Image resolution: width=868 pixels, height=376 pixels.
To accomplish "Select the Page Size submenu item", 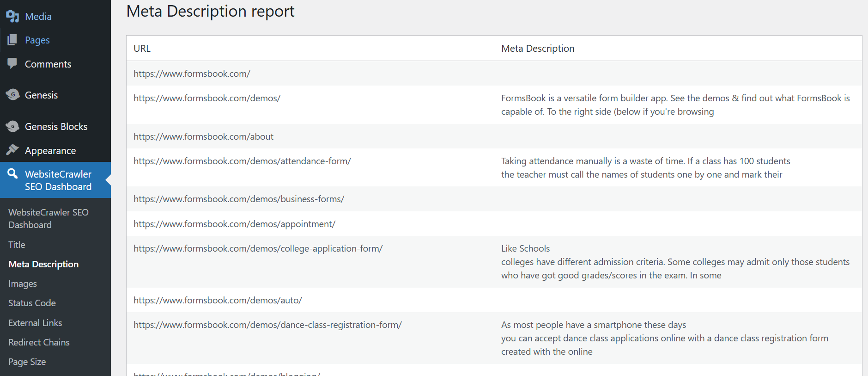I will [x=27, y=362].
